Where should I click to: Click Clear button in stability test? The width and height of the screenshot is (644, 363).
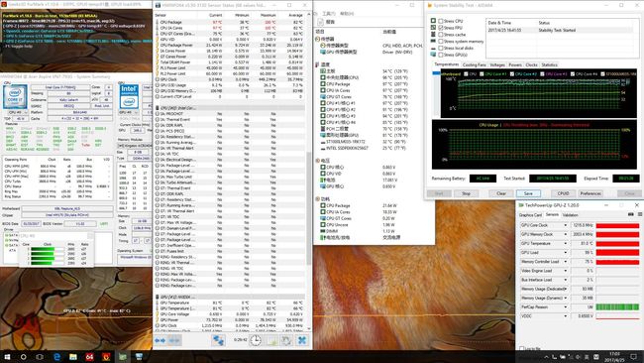[501, 193]
